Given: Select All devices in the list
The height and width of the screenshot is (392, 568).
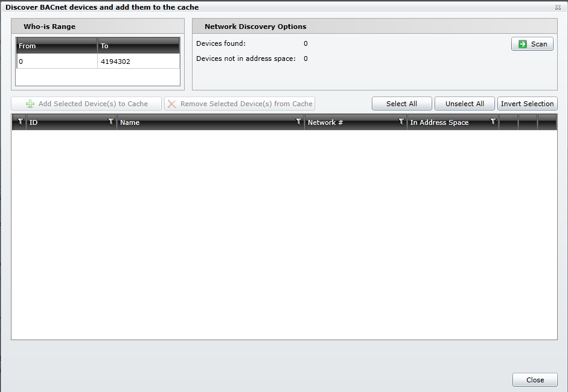Looking at the screenshot, I should (x=402, y=104).
